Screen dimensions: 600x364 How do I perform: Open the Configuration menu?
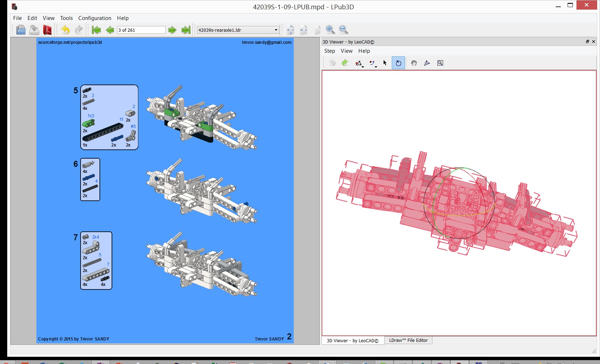(94, 18)
